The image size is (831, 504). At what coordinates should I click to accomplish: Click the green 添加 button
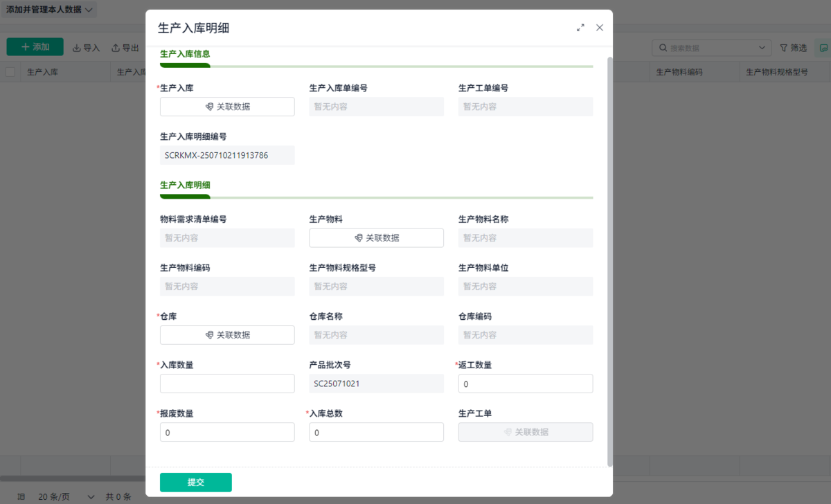click(x=35, y=47)
